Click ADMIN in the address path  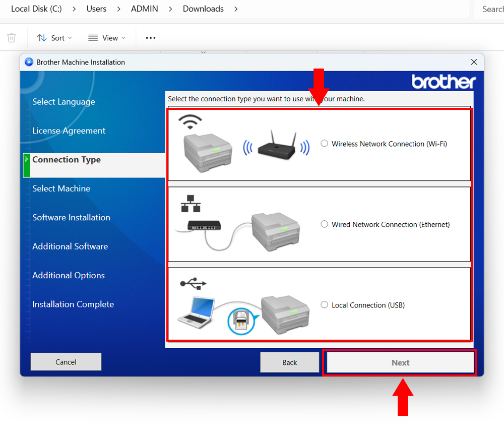pyautogui.click(x=144, y=9)
